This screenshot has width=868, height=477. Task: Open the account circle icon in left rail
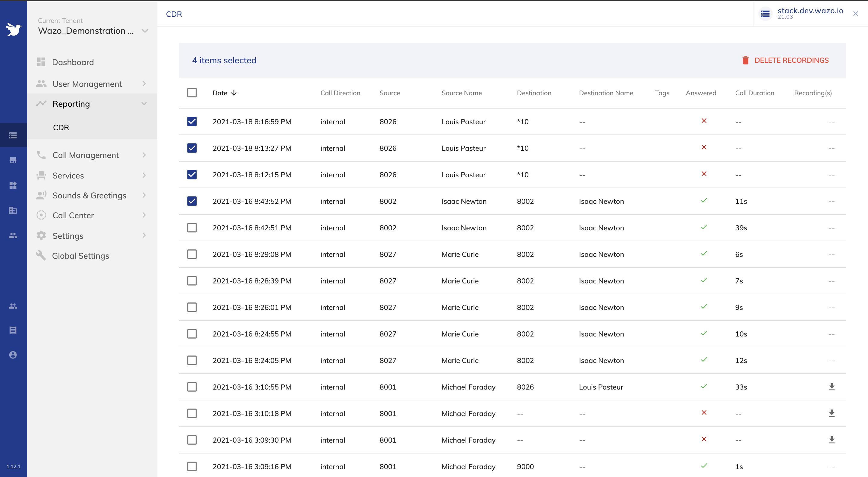(x=13, y=355)
